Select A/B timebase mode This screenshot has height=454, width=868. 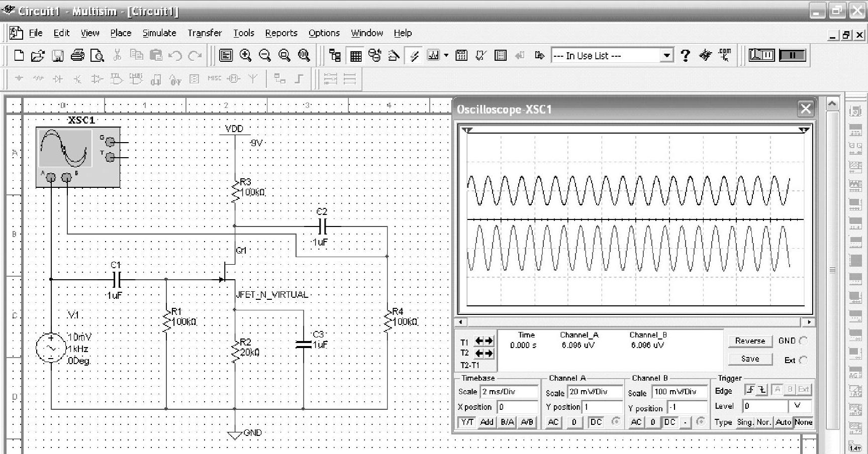(x=527, y=422)
